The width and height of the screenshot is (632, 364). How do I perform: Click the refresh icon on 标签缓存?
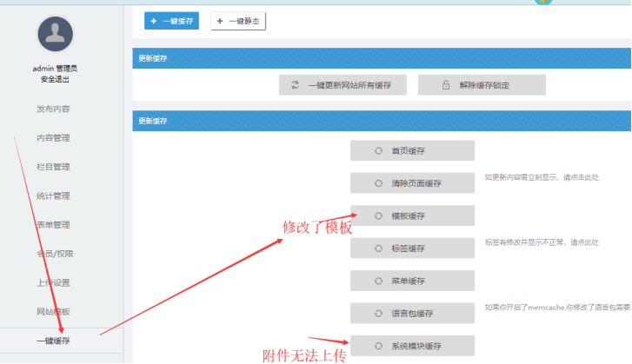[x=378, y=248]
